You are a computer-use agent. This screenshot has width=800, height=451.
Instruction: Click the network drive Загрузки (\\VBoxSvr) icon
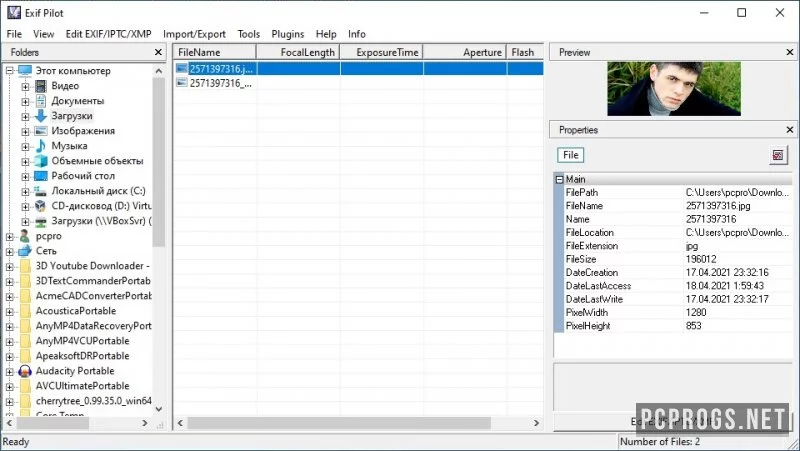click(x=41, y=221)
